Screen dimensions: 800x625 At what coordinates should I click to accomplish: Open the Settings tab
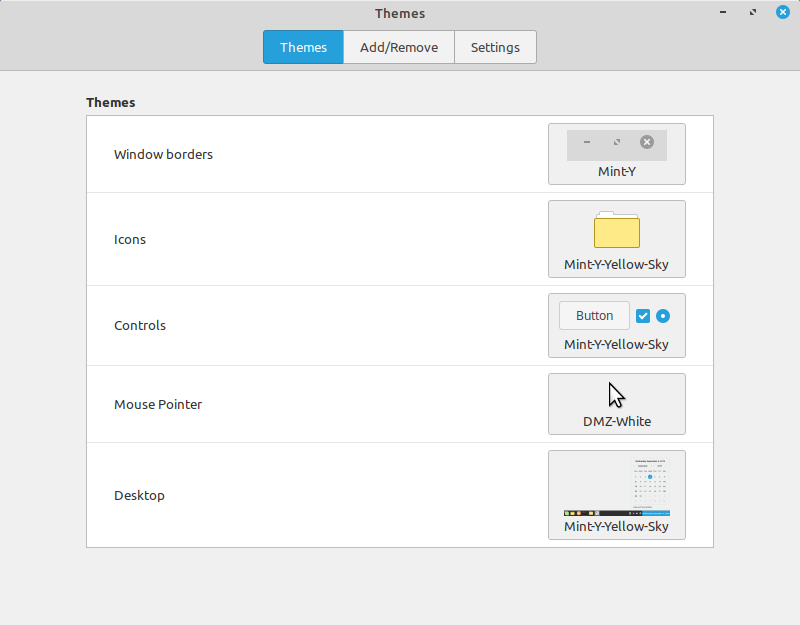point(495,47)
